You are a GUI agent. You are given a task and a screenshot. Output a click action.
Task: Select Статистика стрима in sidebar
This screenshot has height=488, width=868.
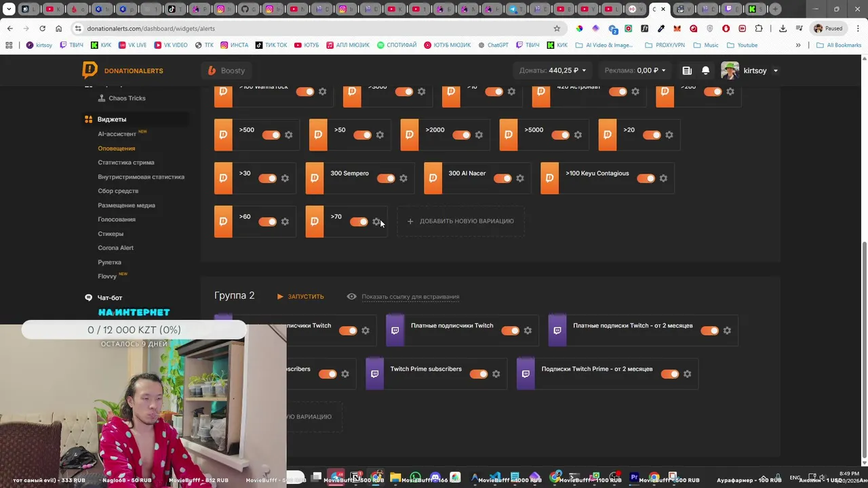pyautogui.click(x=126, y=163)
